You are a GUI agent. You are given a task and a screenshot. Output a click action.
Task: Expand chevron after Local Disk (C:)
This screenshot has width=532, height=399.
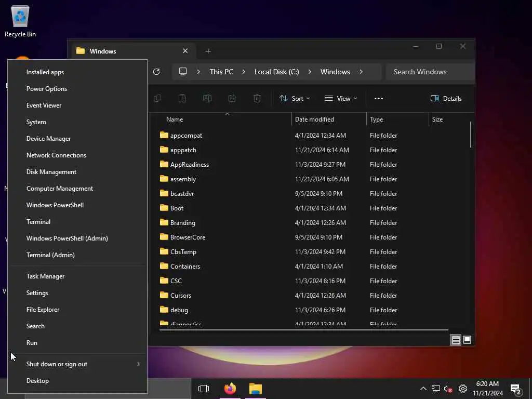[x=310, y=72]
